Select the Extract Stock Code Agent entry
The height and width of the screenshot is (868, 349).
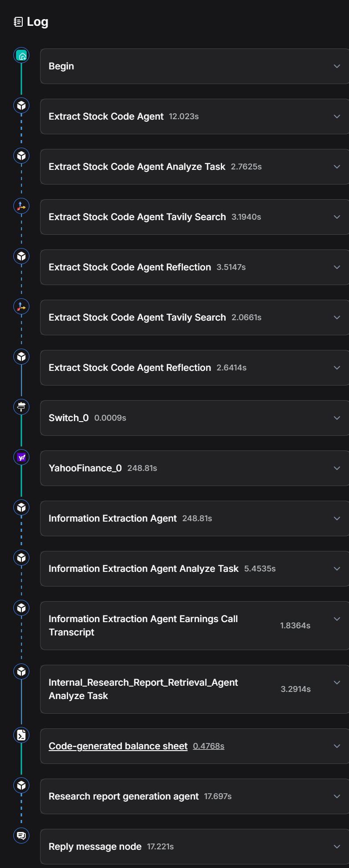pyautogui.click(x=106, y=117)
